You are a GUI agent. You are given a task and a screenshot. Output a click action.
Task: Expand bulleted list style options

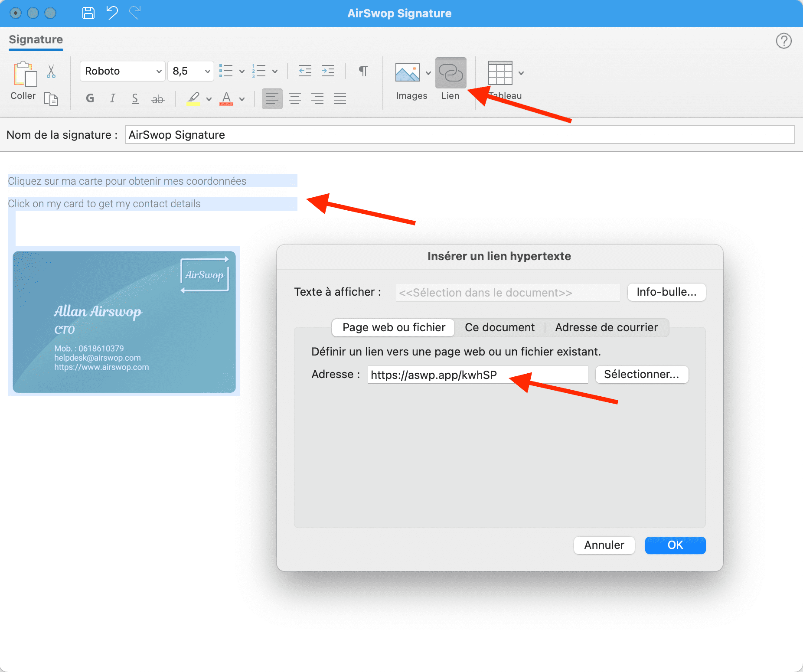242,72
